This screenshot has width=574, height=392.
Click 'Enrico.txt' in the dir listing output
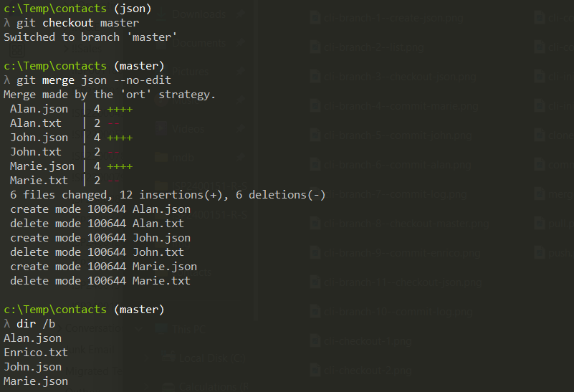coord(36,353)
